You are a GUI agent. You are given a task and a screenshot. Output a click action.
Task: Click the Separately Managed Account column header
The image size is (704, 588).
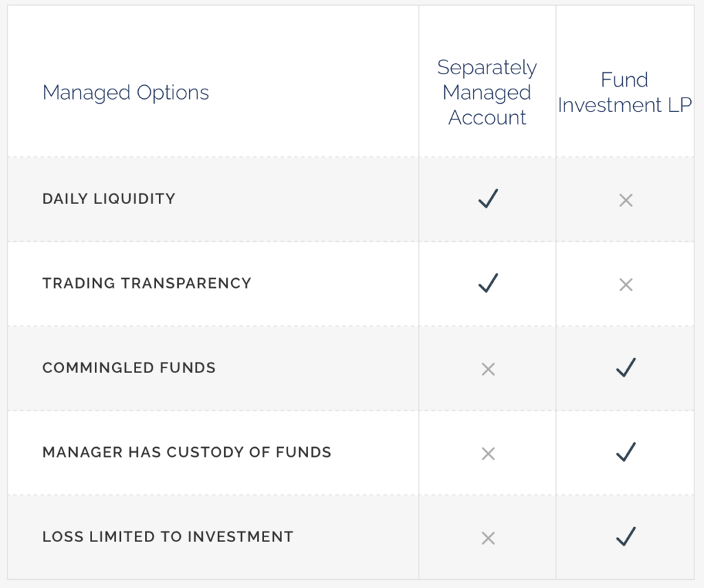(487, 93)
